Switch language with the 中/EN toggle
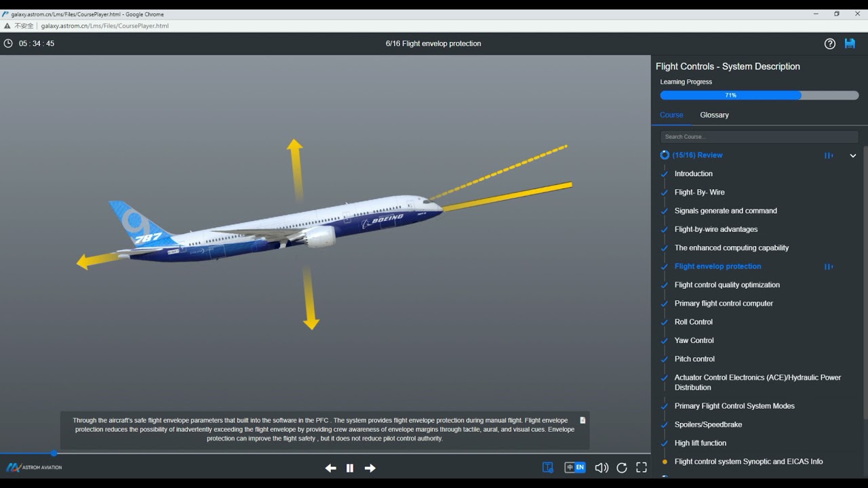 click(575, 468)
